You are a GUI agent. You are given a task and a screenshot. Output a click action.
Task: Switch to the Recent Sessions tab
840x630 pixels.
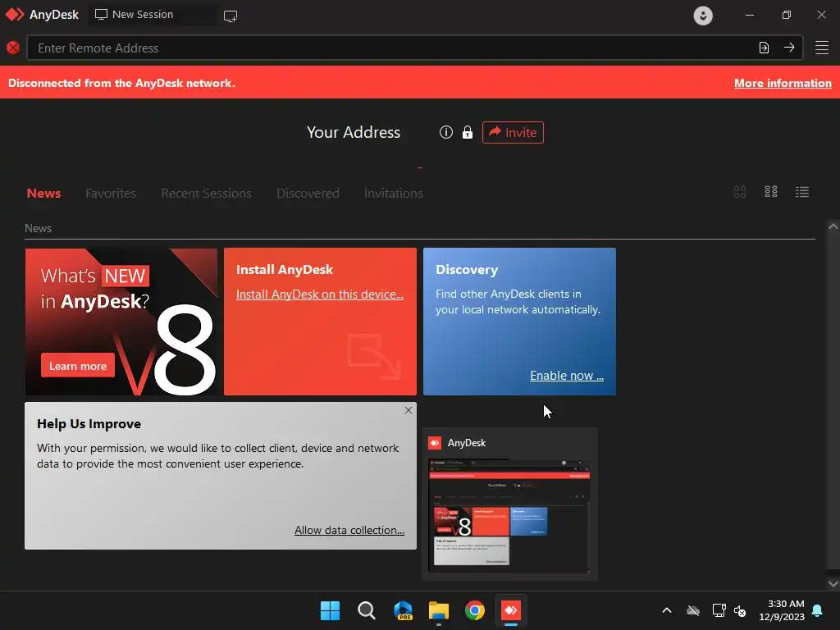pyautogui.click(x=206, y=194)
